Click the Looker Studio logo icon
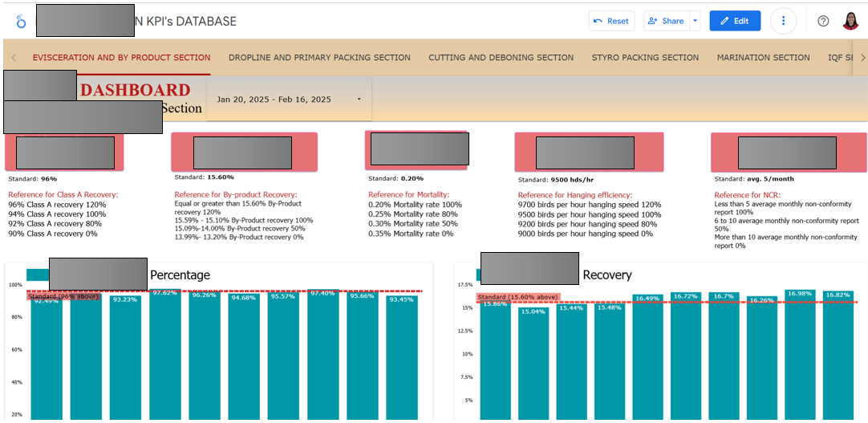Image resolution: width=868 pixels, height=423 pixels. click(22, 22)
